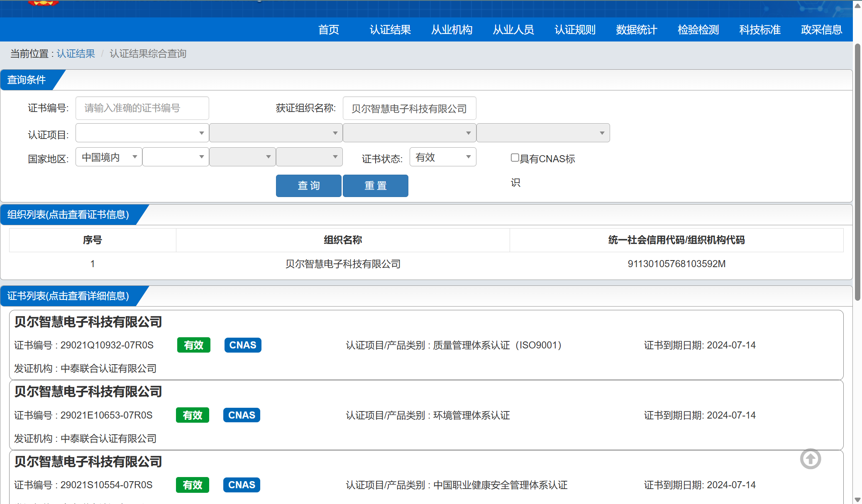Click the back-to-top arrow icon
Screen dimensions: 862x504
[810, 459]
